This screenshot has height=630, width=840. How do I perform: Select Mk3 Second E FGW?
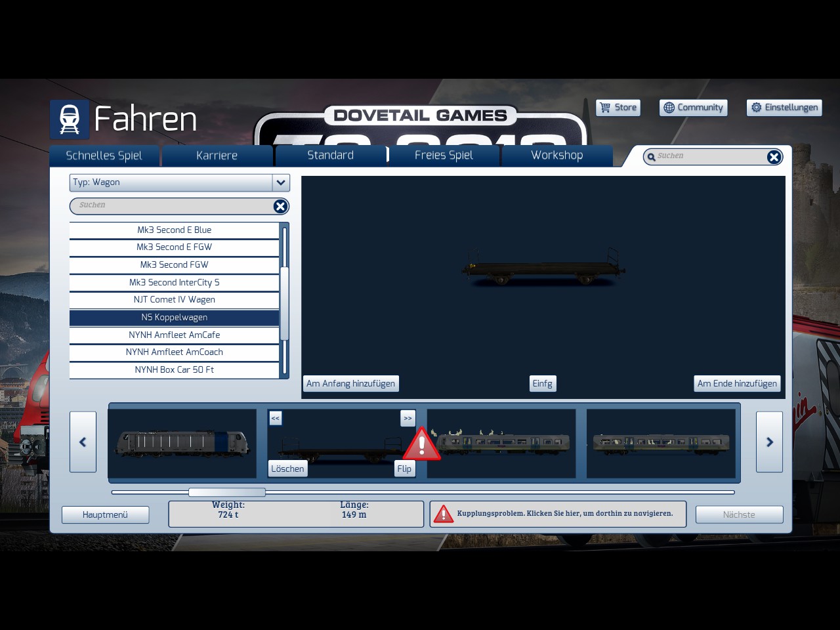[x=175, y=247]
